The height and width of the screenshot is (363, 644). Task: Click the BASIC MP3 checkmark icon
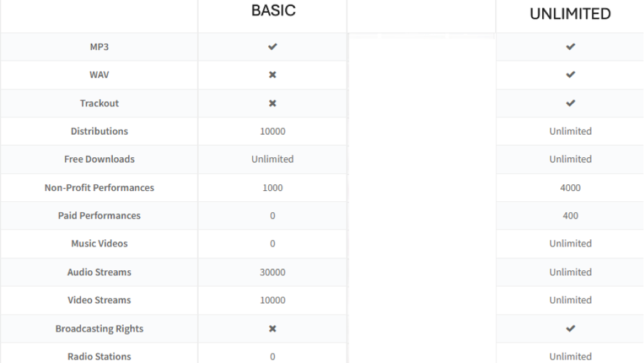point(272,47)
